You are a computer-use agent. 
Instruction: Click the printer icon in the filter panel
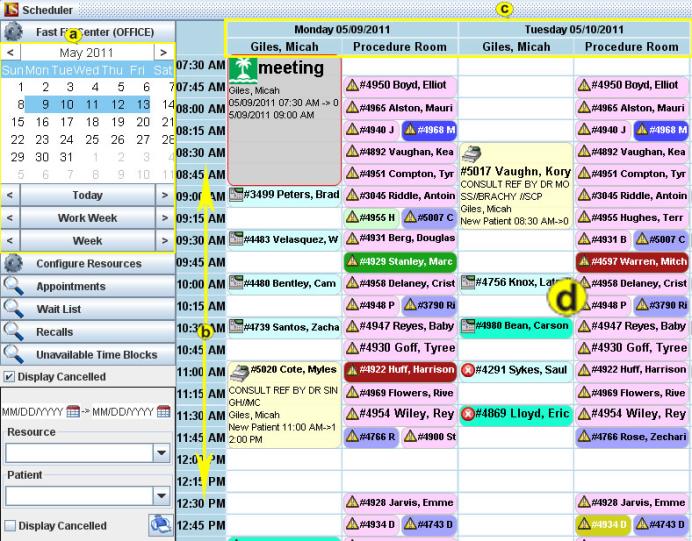point(161,525)
